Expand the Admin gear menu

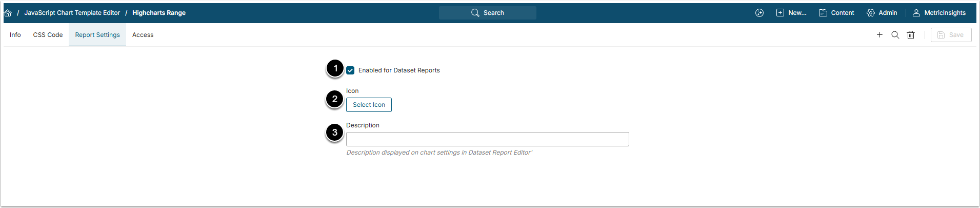pos(882,13)
